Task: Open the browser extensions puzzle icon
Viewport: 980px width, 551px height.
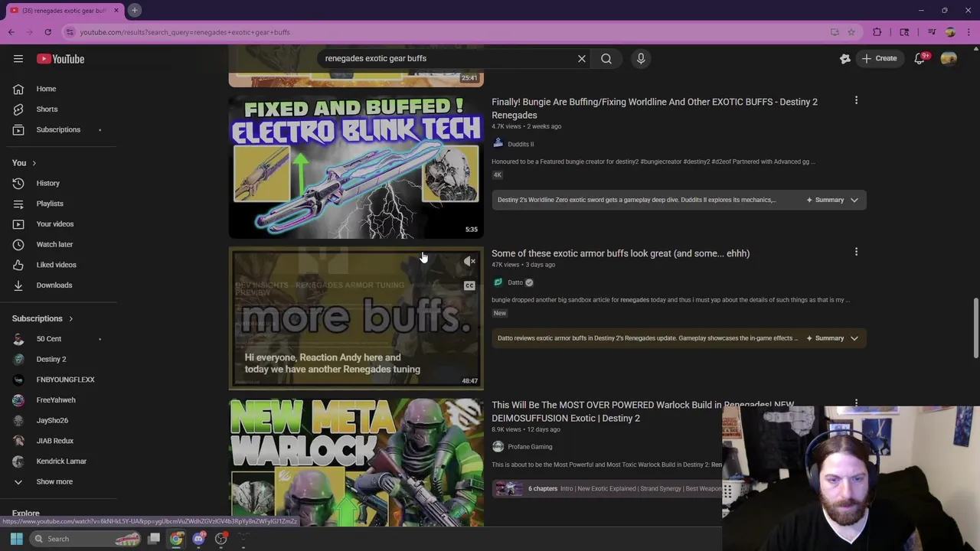Action: [877, 32]
